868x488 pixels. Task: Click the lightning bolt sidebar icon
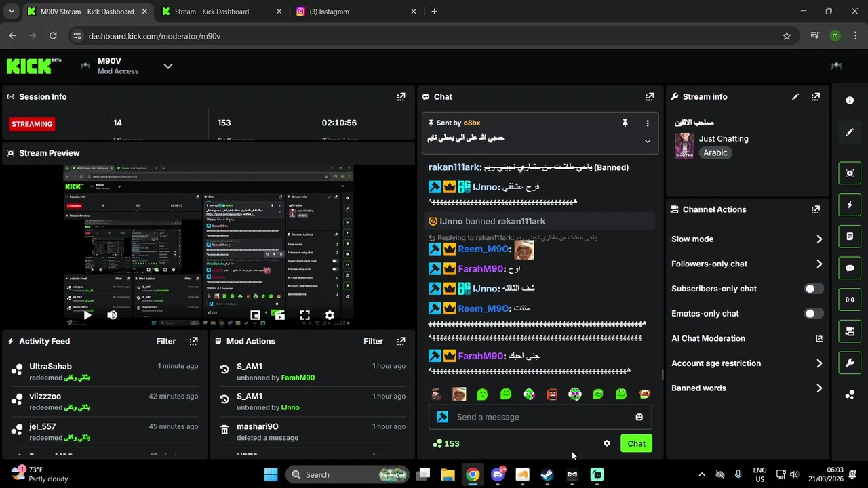850,205
